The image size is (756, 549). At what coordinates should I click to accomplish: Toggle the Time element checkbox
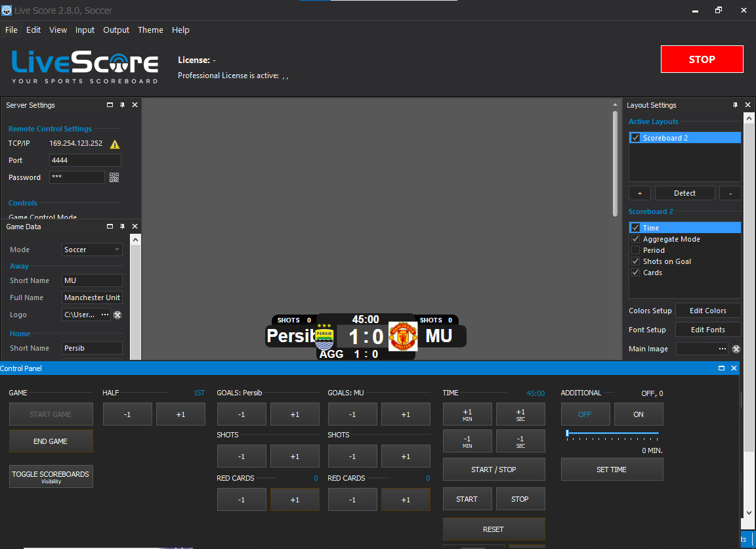click(x=635, y=228)
